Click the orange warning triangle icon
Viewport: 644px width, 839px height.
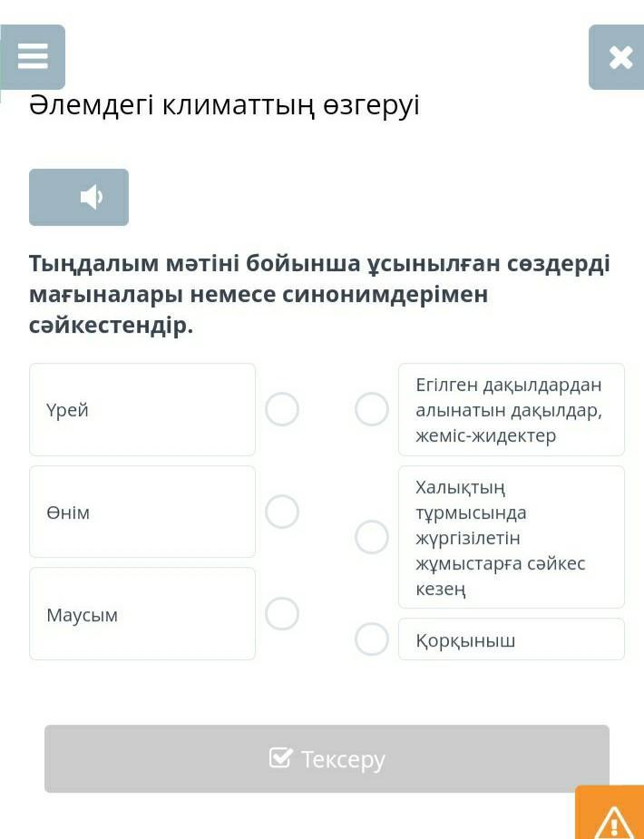[613, 820]
